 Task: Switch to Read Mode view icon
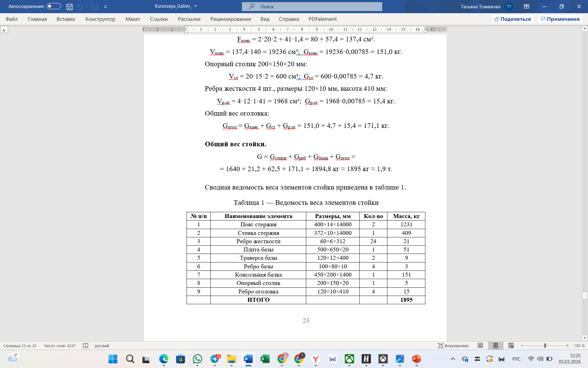[480, 346]
